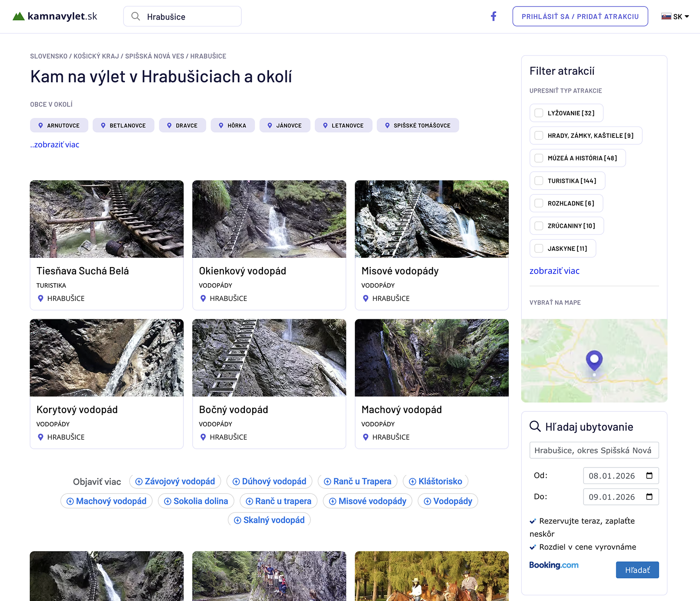Image resolution: width=700 pixels, height=601 pixels.
Task: Click plus icon on Závojový vodopád tag
Action: coord(139,481)
